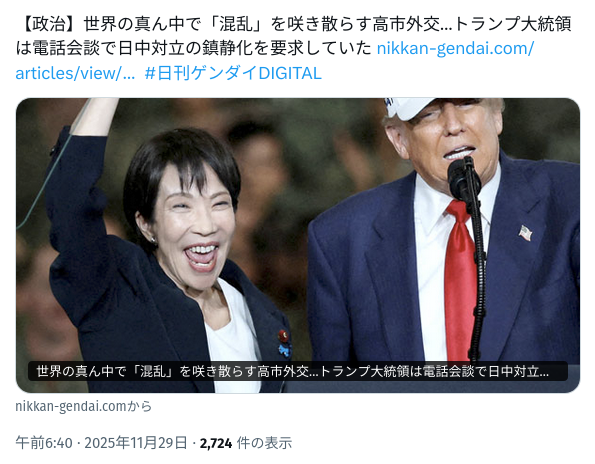Open the 2,724 件の表示 view count
Viewport: 595px width, 464px height.
pyautogui.click(x=246, y=443)
